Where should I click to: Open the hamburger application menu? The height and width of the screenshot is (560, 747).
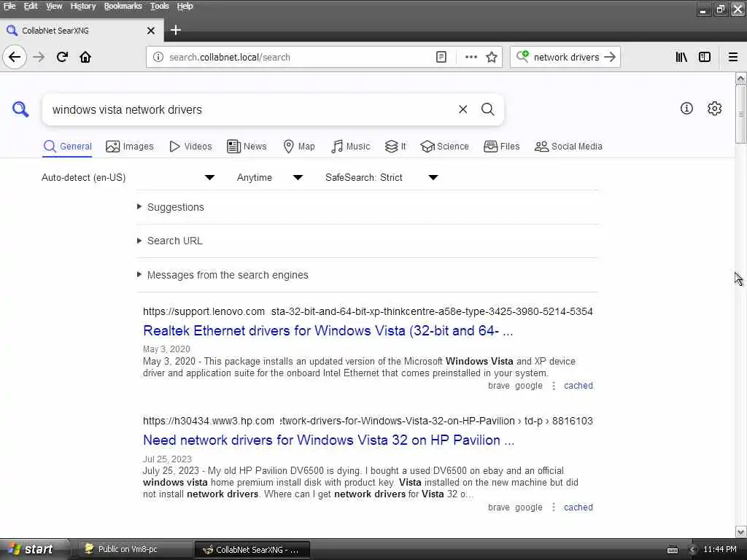[x=733, y=57]
